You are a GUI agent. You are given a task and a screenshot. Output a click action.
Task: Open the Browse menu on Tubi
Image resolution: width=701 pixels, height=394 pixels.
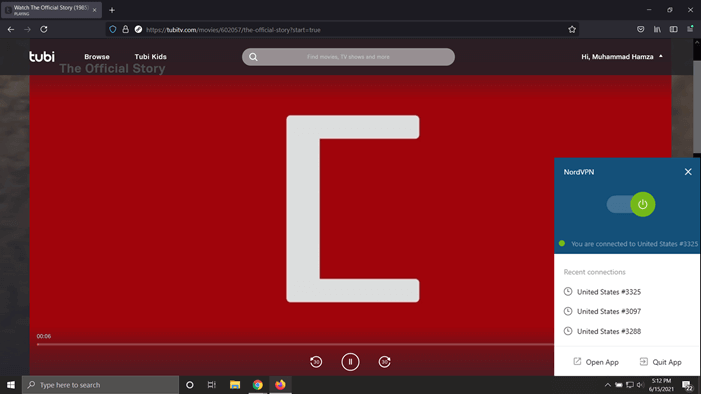(x=97, y=57)
